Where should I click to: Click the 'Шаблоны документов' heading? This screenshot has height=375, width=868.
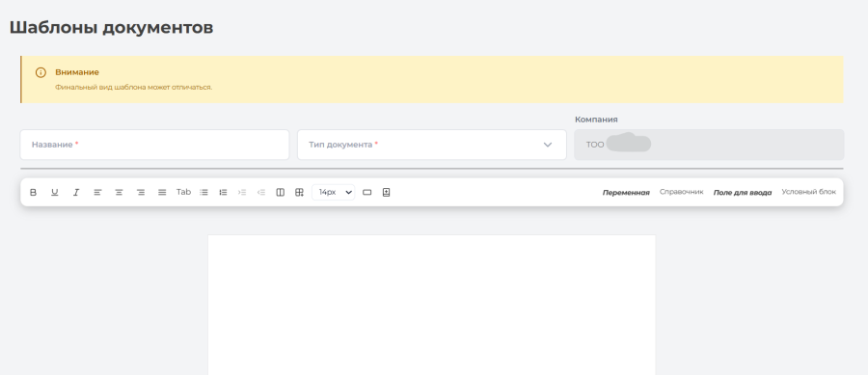(x=111, y=27)
